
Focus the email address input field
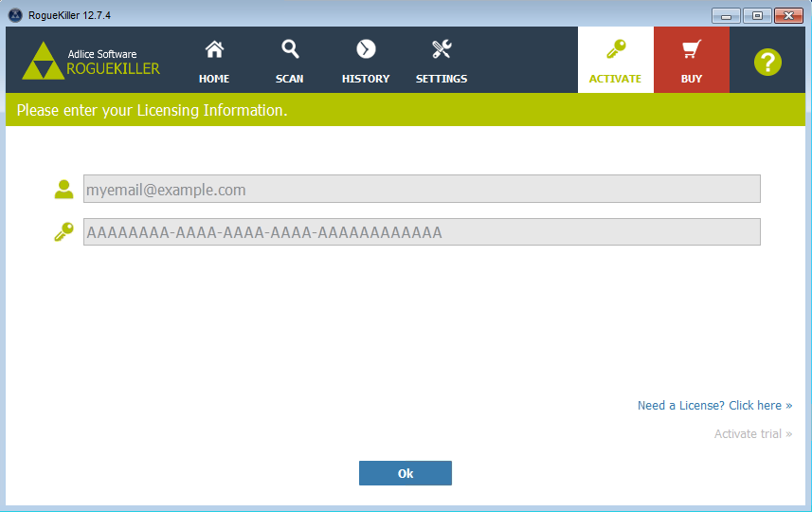pyautogui.click(x=422, y=189)
